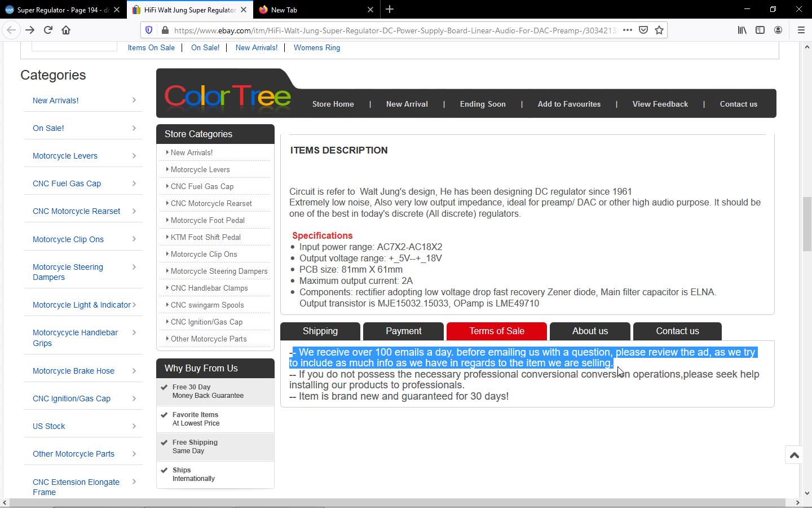Image resolution: width=812 pixels, height=508 pixels.
Task: Click the Color Tree store logo
Action: click(x=227, y=97)
